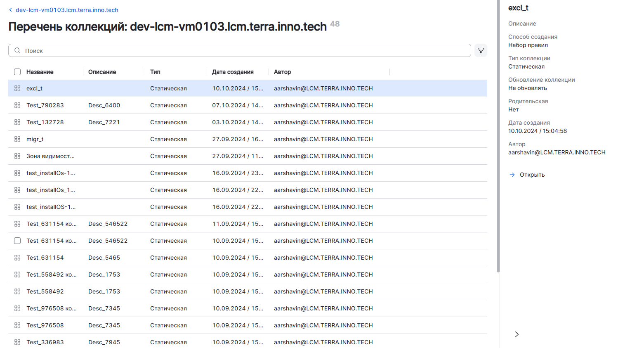The width and height of the screenshot is (644, 348).
Task: Check the box for Test_631154 ko... row
Action: coord(17,241)
